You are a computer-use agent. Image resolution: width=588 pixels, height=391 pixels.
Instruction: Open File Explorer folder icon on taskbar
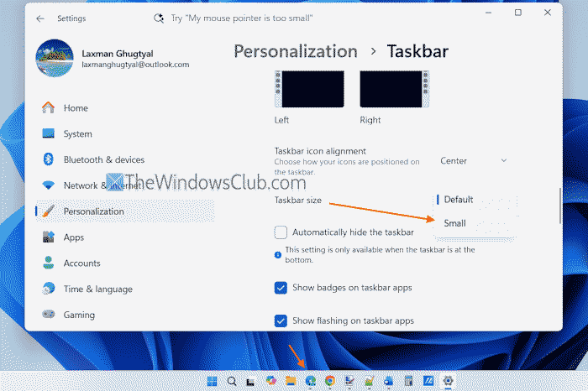[x=291, y=381]
